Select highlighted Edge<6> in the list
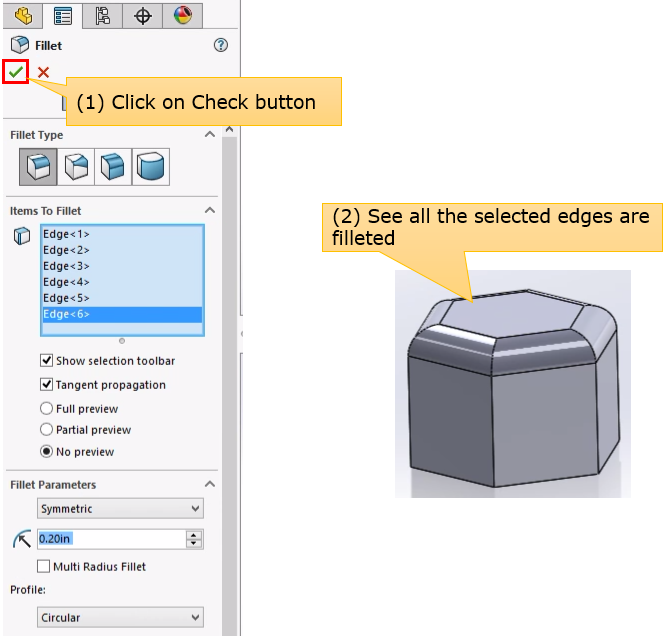 pos(122,314)
